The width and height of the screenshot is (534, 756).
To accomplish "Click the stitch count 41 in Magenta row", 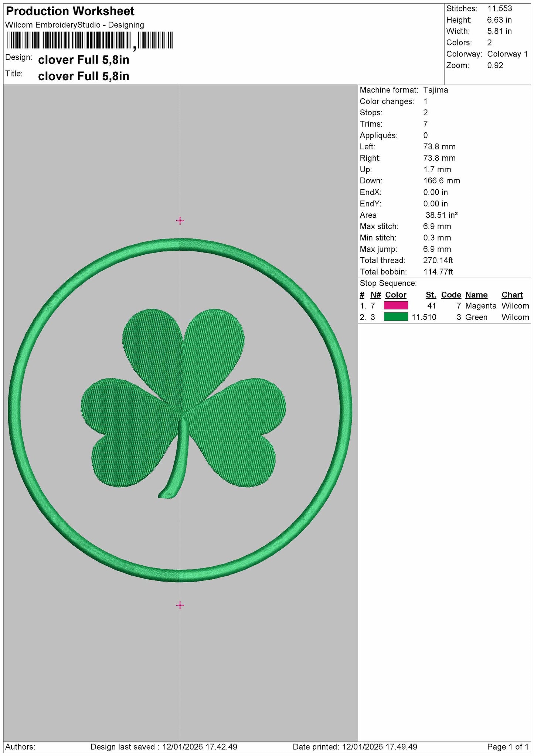I will point(432,306).
